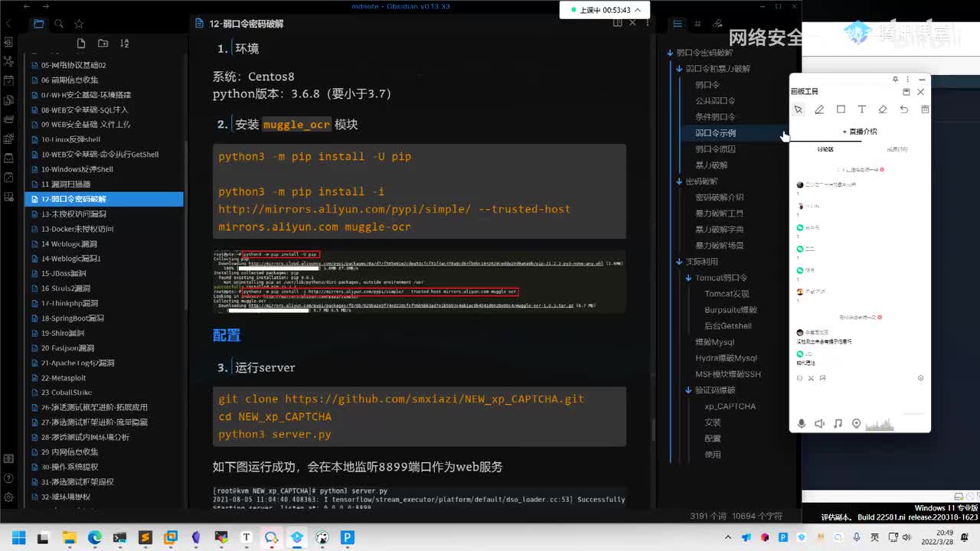Image resolution: width=980 pixels, height=551 pixels.
Task: Open the daily note calendar icon
Action: 8,80
